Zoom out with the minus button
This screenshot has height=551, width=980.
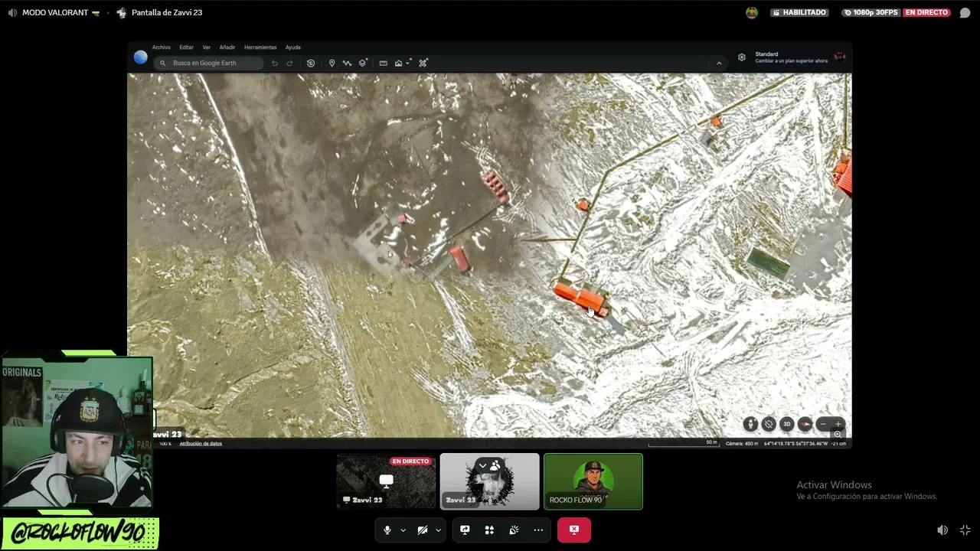click(823, 424)
